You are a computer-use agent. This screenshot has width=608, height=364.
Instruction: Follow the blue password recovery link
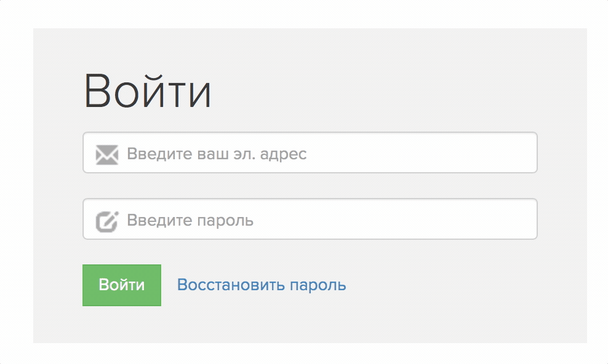pyautogui.click(x=262, y=285)
